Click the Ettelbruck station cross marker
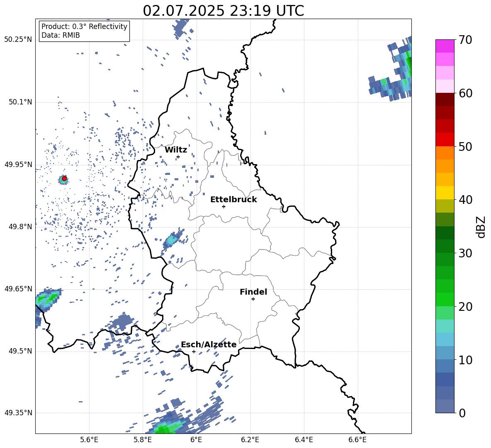The image size is (491, 448). tap(224, 206)
